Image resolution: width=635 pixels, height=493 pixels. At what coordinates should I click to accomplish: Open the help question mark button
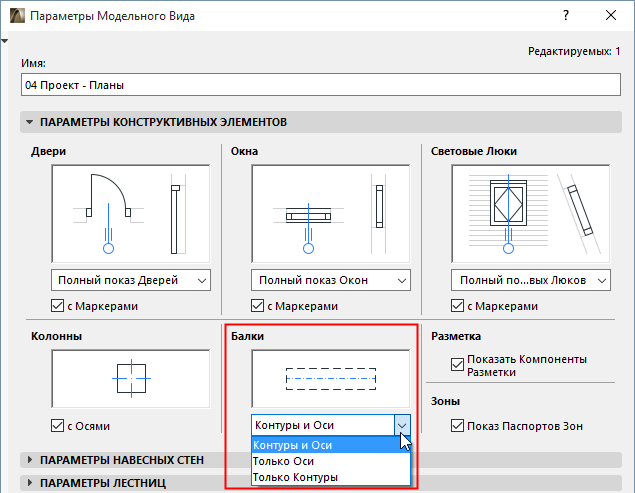pos(566,15)
